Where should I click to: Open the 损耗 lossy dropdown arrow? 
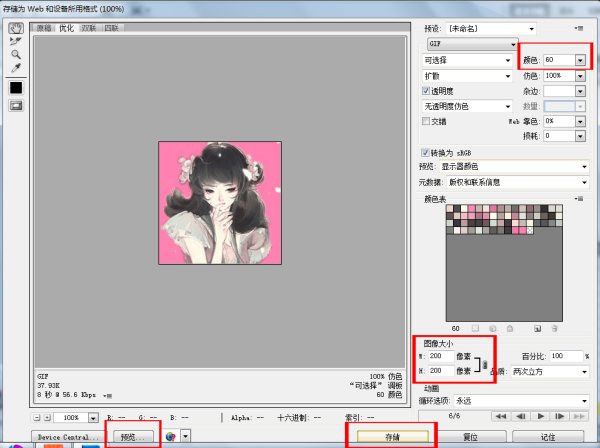580,136
